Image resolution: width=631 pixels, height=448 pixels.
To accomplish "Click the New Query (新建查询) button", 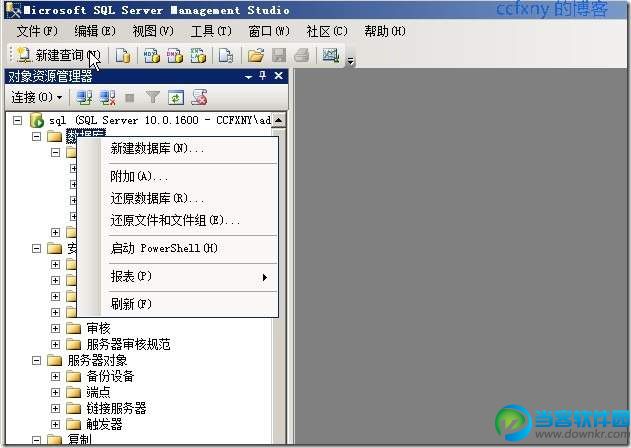I will click(59, 56).
